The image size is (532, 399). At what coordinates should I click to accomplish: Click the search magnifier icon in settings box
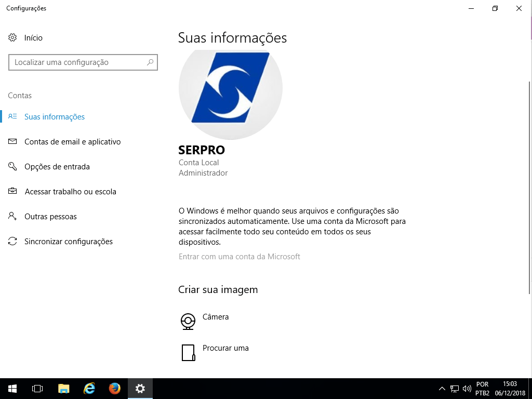click(150, 62)
